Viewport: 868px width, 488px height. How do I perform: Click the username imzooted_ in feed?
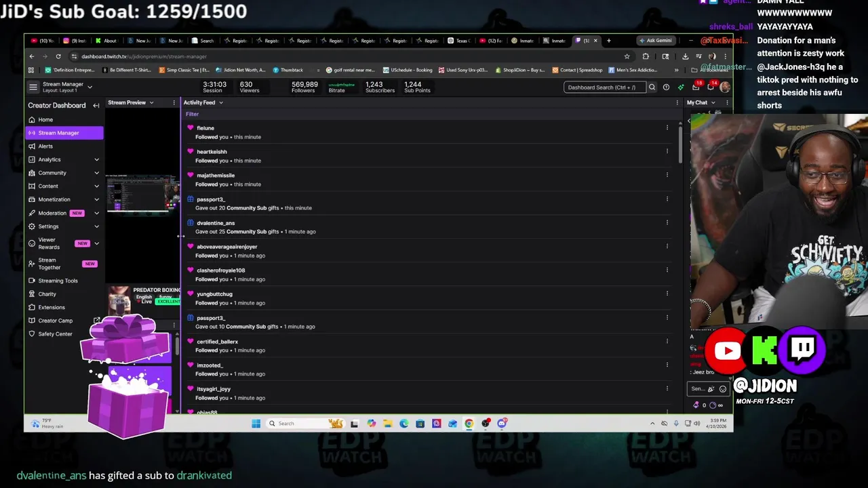pyautogui.click(x=210, y=365)
